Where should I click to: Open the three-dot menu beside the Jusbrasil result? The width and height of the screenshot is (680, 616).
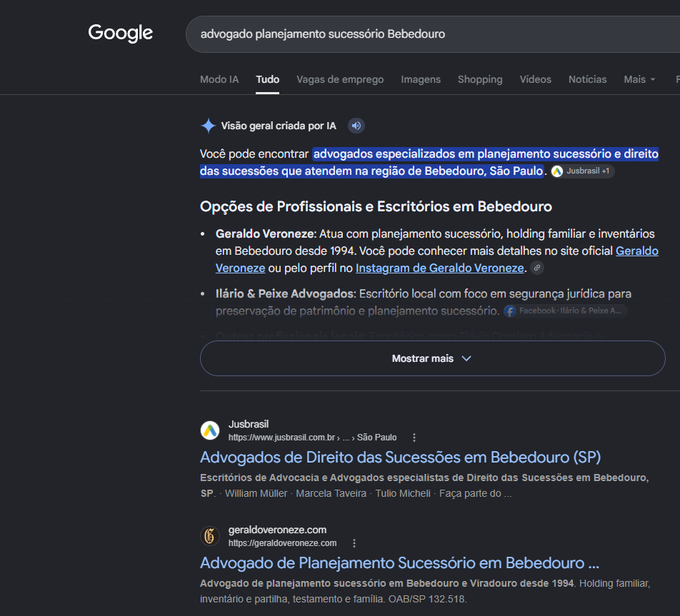pyautogui.click(x=414, y=438)
